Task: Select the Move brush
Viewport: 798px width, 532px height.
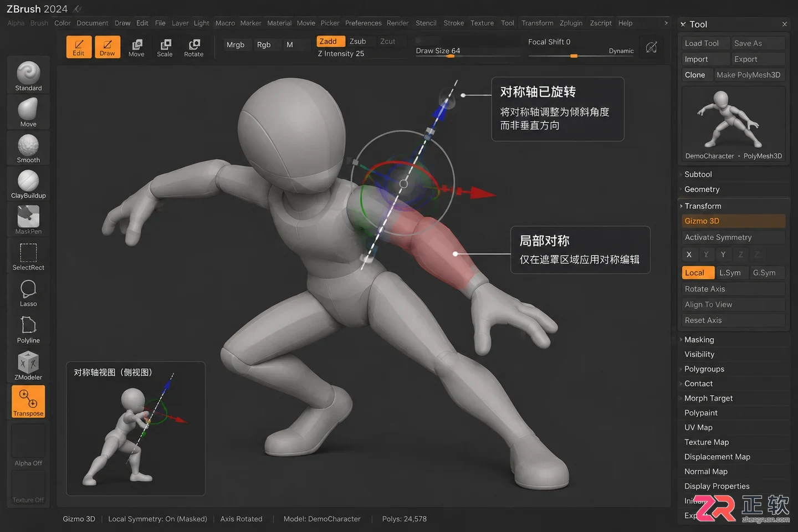Action: tap(28, 112)
